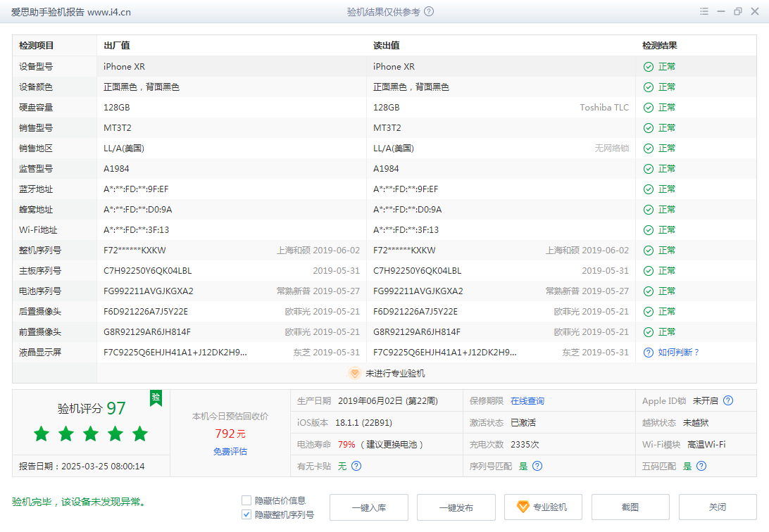Screen dimensions: 769x532
Task: Click the 关闭 button
Action: click(718, 507)
